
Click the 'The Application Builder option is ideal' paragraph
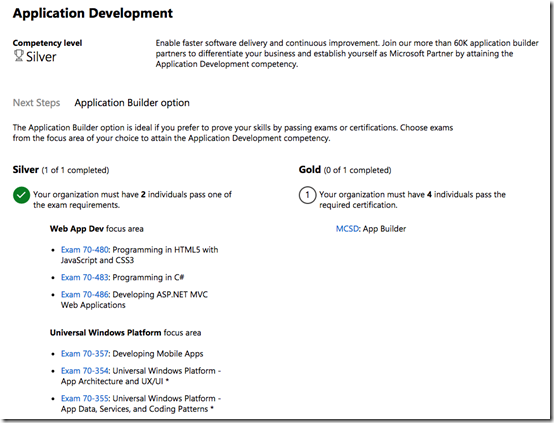pos(233,133)
